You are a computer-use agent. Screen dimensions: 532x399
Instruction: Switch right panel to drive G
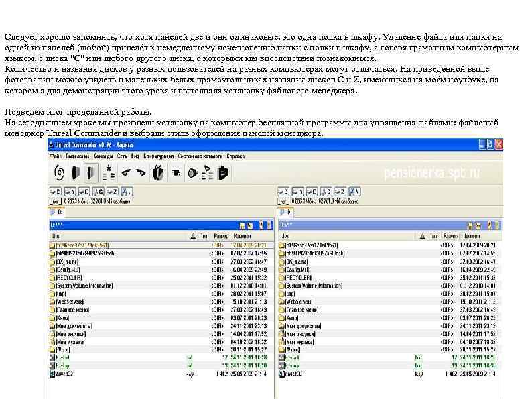pos(326,192)
